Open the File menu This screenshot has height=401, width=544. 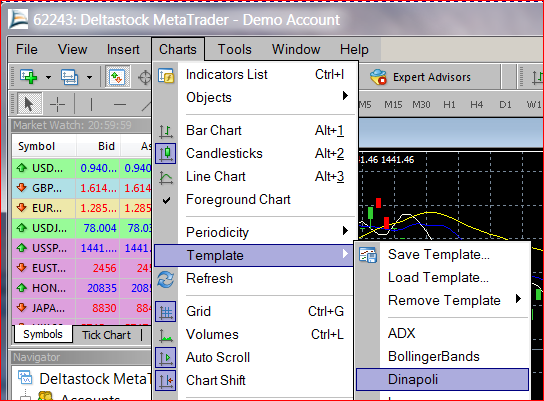pos(26,49)
